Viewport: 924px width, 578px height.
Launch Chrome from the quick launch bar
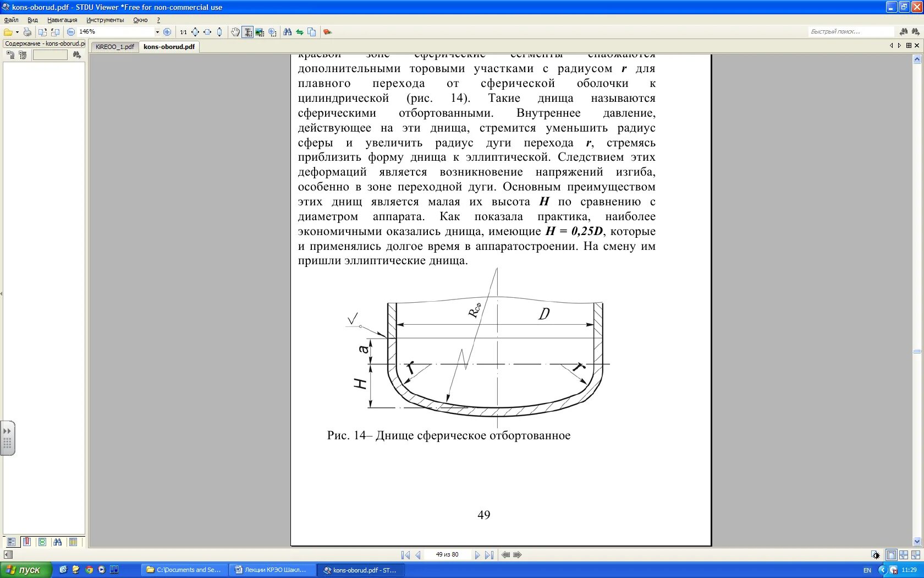click(x=89, y=570)
